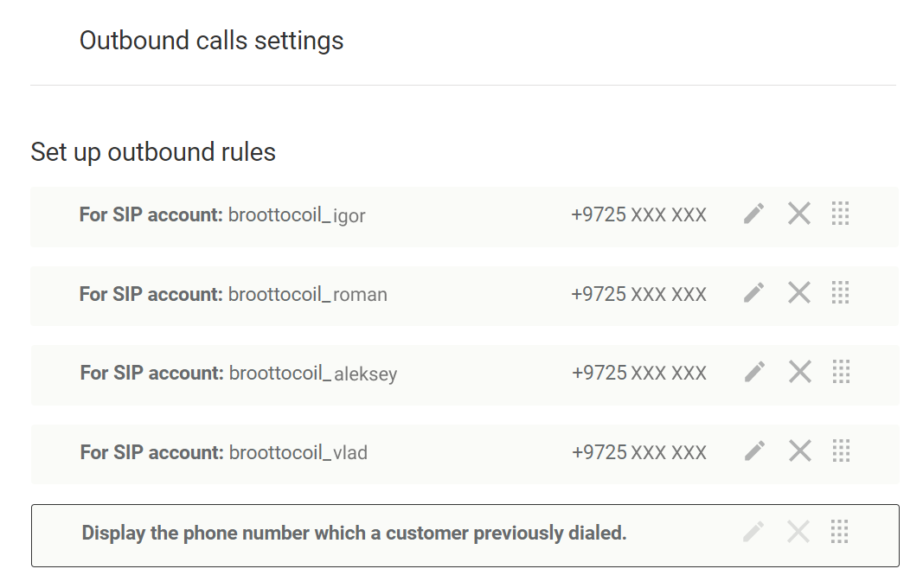
Task: Click 'Display the phone number' rule text
Action: coord(354,534)
